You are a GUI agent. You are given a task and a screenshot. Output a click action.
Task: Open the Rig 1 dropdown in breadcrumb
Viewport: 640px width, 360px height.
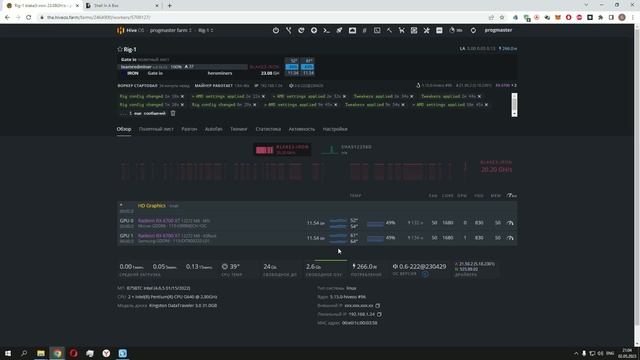[206, 30]
